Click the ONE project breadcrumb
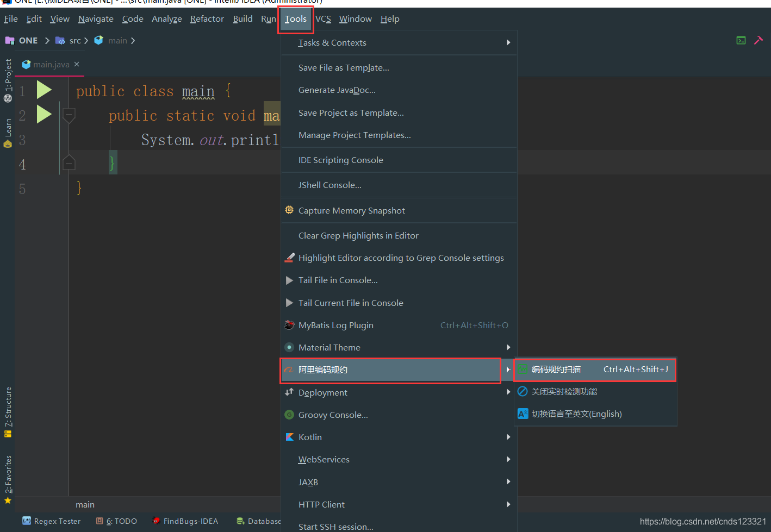 coord(22,41)
